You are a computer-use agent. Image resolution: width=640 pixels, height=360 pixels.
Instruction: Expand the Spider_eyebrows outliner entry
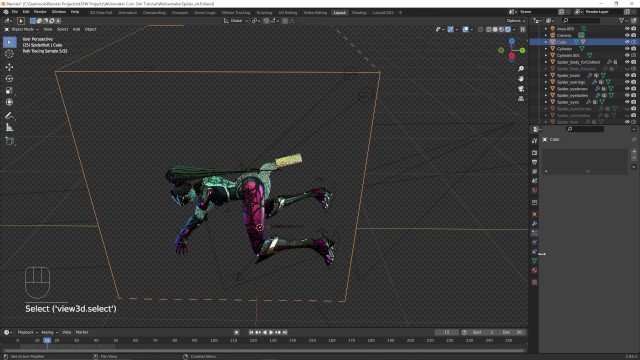546,89
